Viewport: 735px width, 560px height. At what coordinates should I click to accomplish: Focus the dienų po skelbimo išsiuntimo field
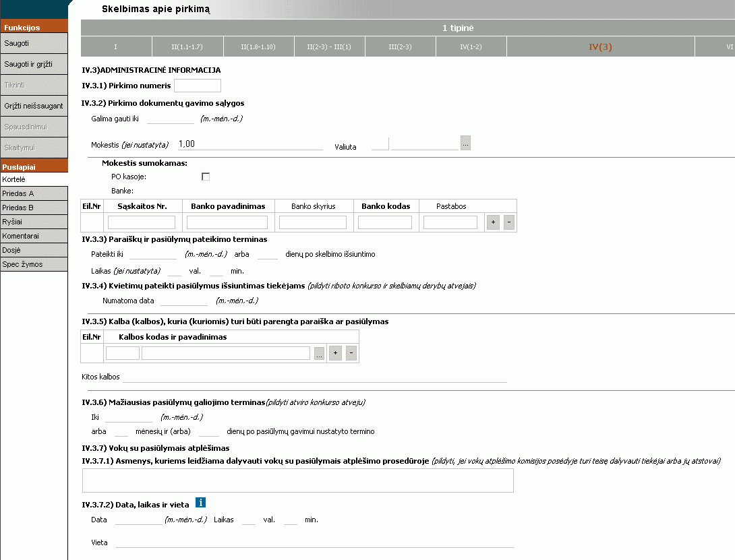point(268,254)
